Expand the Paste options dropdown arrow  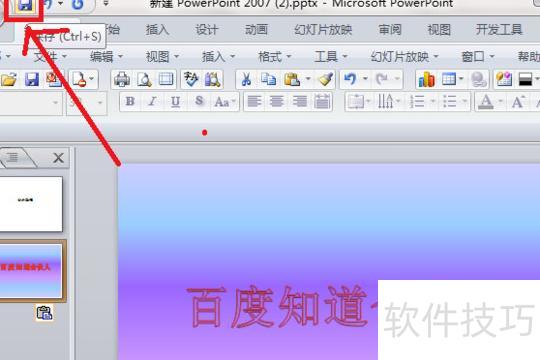(x=308, y=79)
